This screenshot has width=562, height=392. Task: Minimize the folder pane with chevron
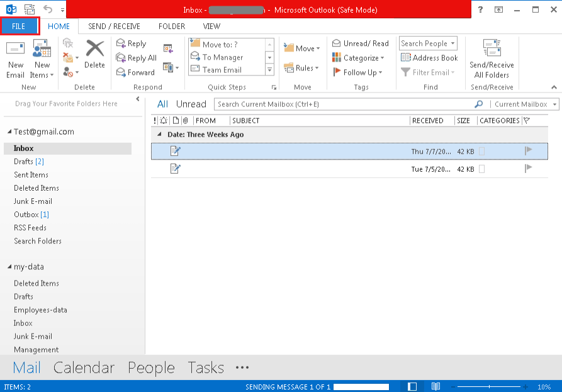138,99
